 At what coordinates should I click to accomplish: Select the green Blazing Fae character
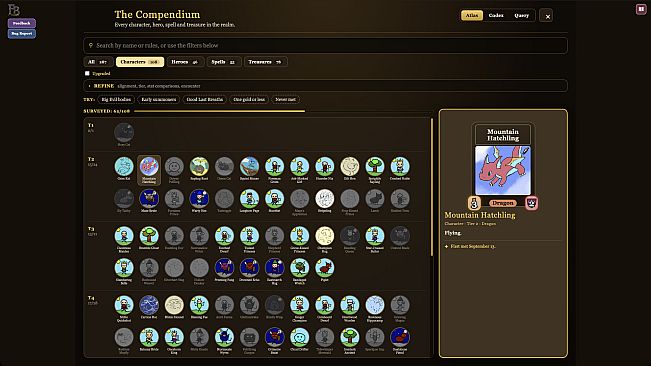coord(199,305)
